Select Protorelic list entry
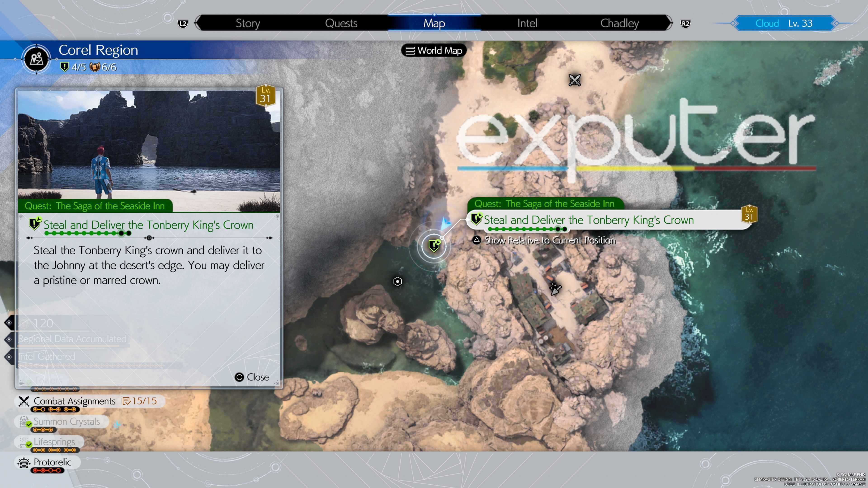This screenshot has height=488, width=868. tap(47, 462)
